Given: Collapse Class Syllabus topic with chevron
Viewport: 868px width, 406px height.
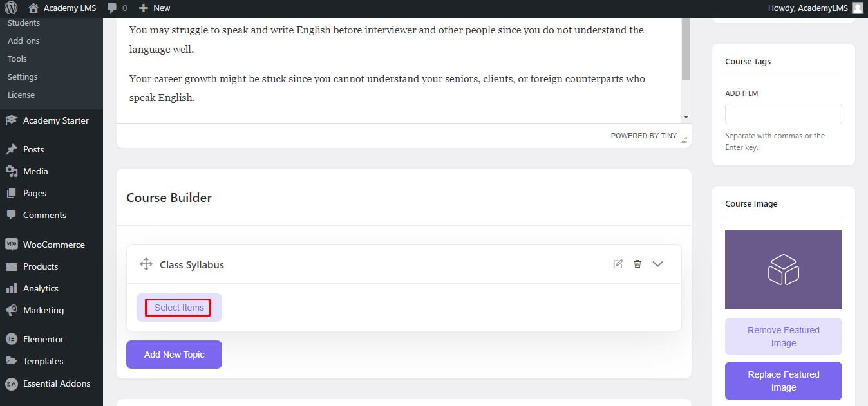Looking at the screenshot, I should 657,264.
